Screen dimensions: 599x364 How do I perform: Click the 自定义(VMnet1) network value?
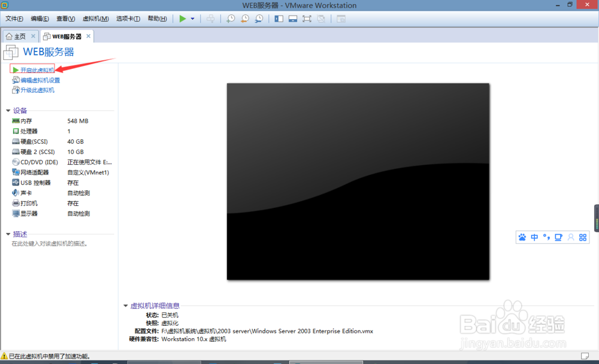tap(88, 172)
